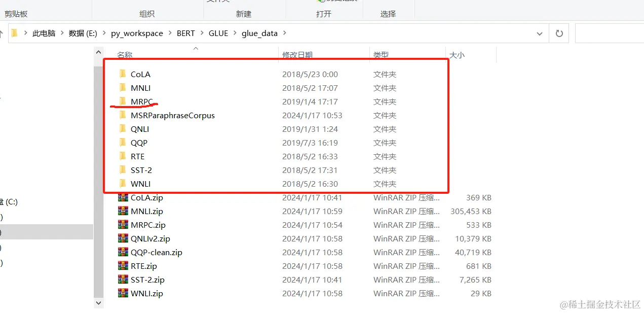This screenshot has height=313, width=644.
Task: Select the QNLI folder icon
Action: (122, 129)
